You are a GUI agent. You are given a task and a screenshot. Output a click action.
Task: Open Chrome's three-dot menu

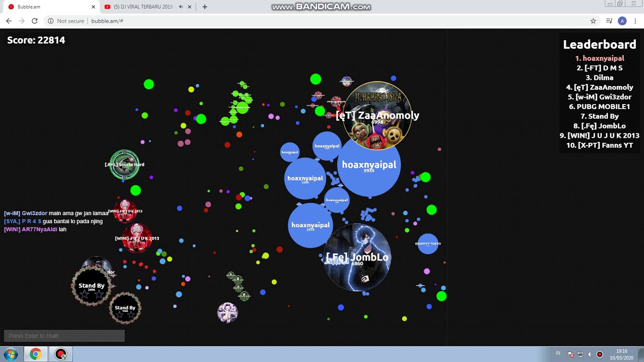(x=635, y=21)
